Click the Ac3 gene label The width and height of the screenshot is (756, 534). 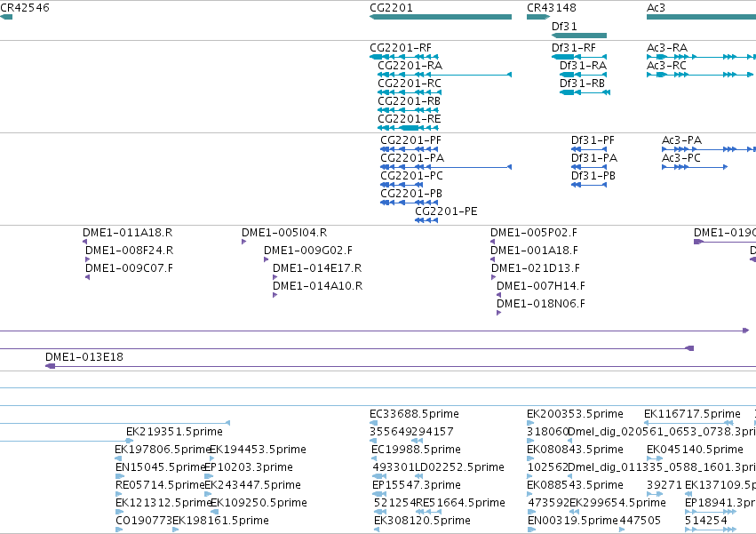coord(656,8)
